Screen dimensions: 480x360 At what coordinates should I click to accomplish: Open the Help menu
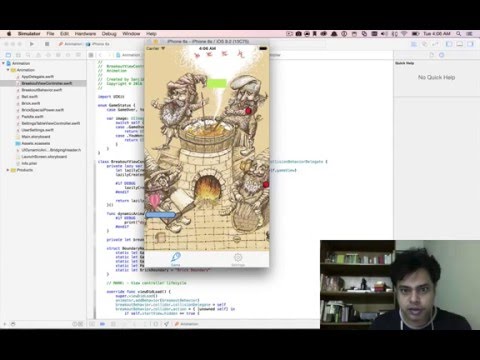[151, 34]
